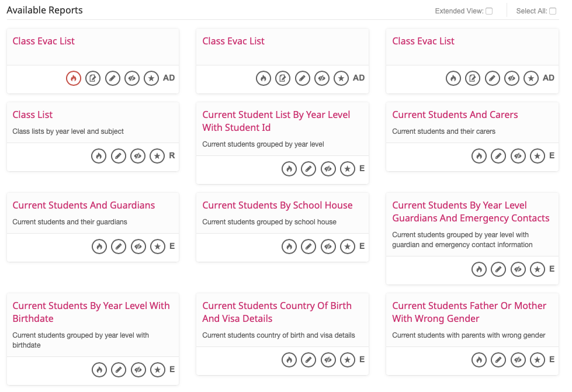The image size is (572, 392).
Task: Hide the Class List report via eye icon
Action: click(x=138, y=156)
